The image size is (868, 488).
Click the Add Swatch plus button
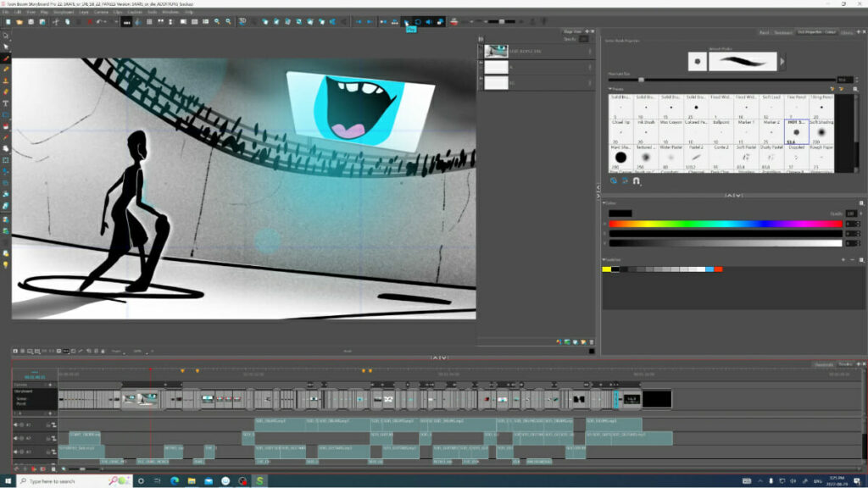coord(843,259)
